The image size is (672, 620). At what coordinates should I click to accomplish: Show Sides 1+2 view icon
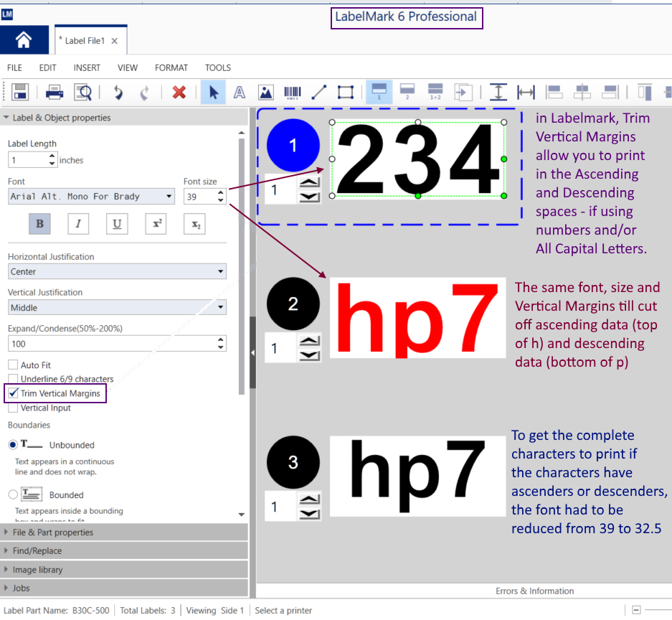point(435,92)
